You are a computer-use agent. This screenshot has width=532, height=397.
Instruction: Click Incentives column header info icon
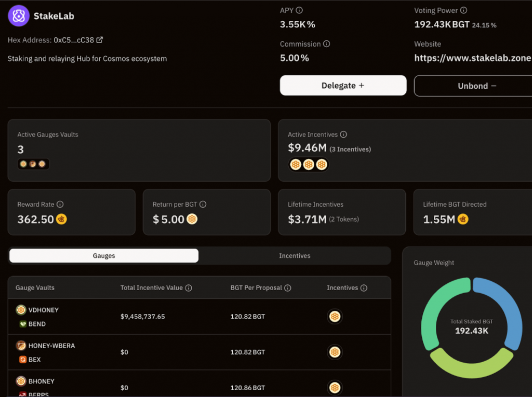pyautogui.click(x=364, y=288)
